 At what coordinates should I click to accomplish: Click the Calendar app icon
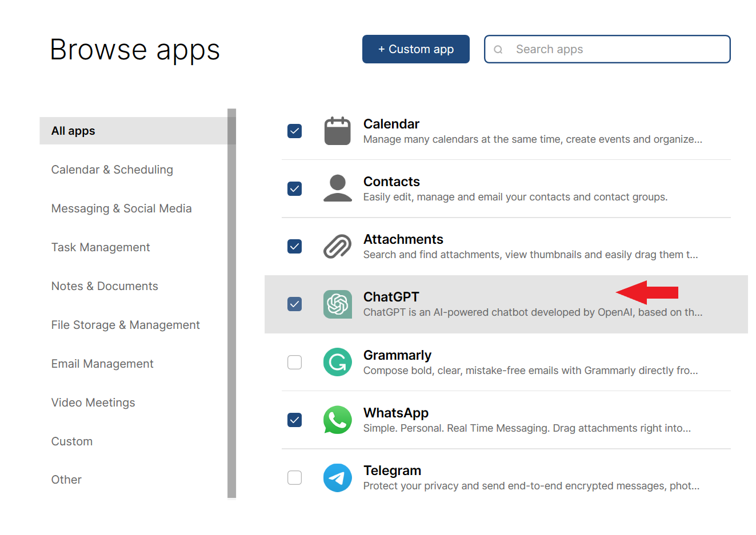(x=337, y=131)
